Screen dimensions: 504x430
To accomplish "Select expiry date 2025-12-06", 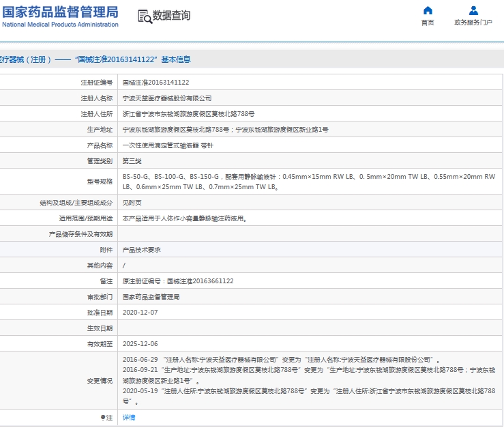I will tap(140, 344).
